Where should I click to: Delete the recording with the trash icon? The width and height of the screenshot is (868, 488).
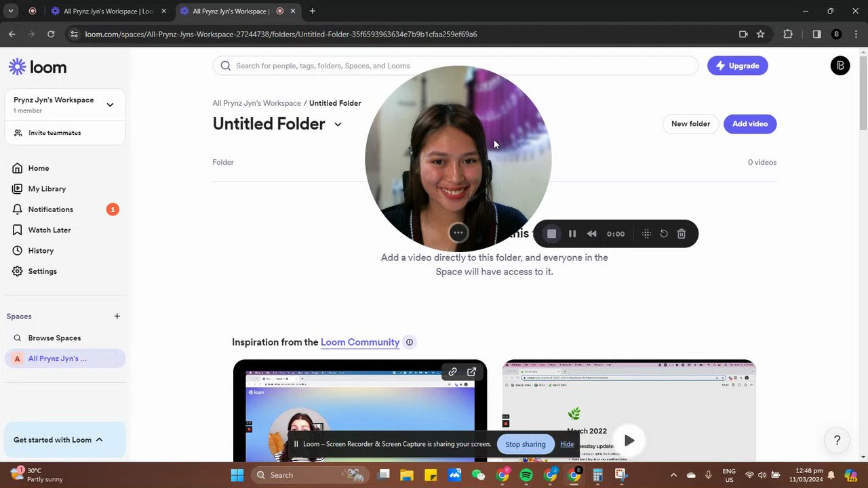682,234
